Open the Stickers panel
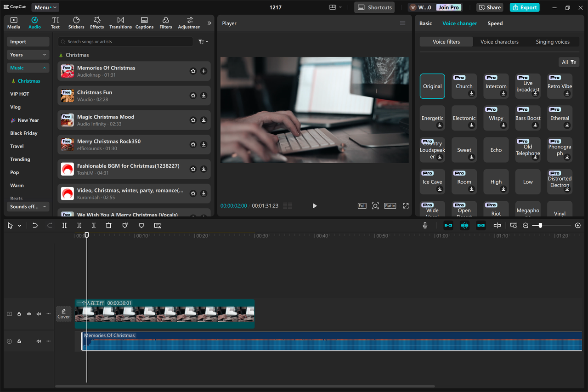The height and width of the screenshot is (392, 588). [76, 22]
